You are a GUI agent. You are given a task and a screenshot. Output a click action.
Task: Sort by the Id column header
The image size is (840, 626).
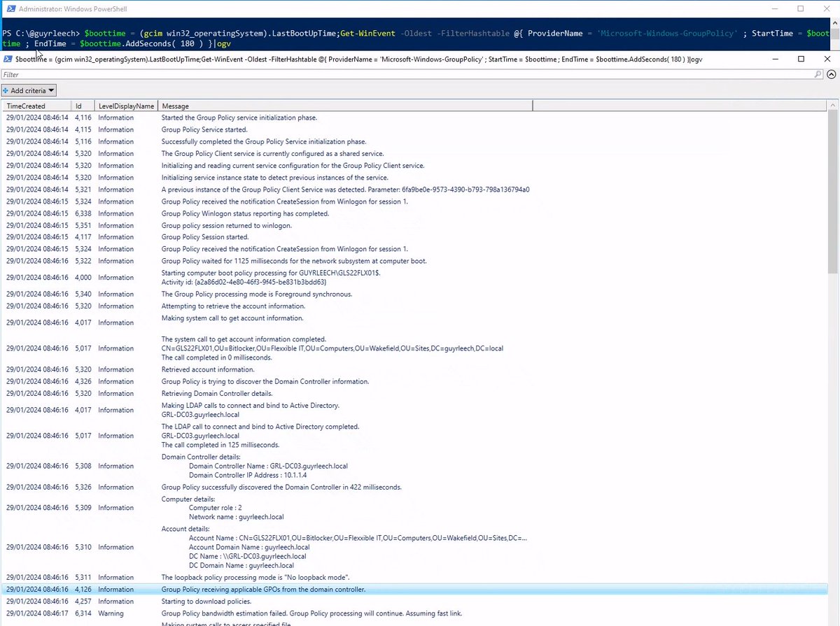point(83,106)
